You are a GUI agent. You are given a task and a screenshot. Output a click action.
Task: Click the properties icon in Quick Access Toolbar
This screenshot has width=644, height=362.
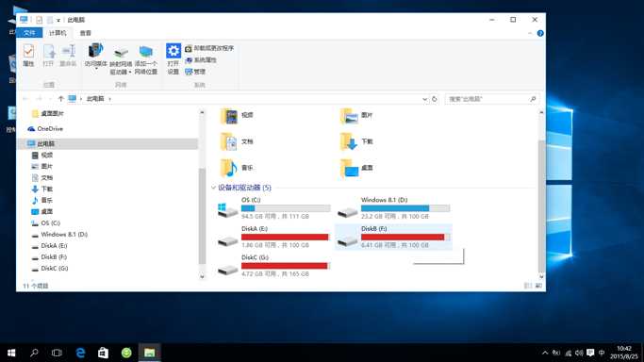(39, 20)
